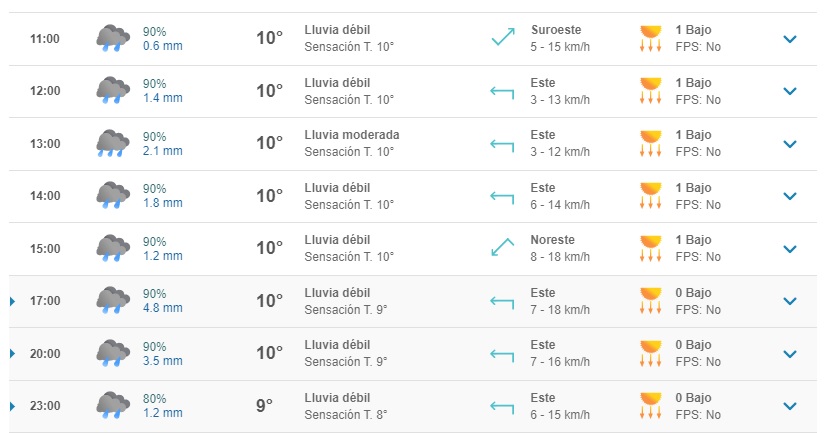
Task: Click the 12:00 time label
Action: tap(45, 91)
